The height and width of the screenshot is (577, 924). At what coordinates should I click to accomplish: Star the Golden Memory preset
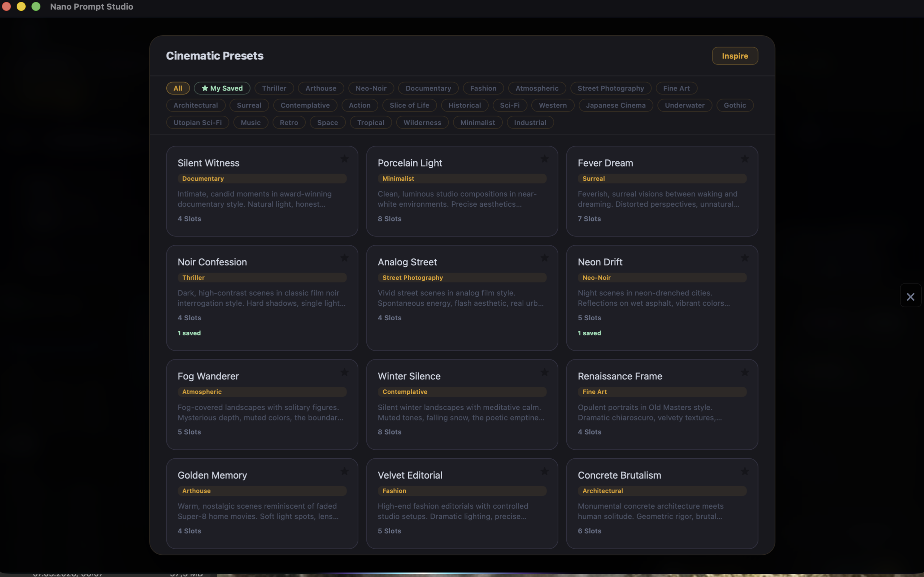pyautogui.click(x=345, y=471)
